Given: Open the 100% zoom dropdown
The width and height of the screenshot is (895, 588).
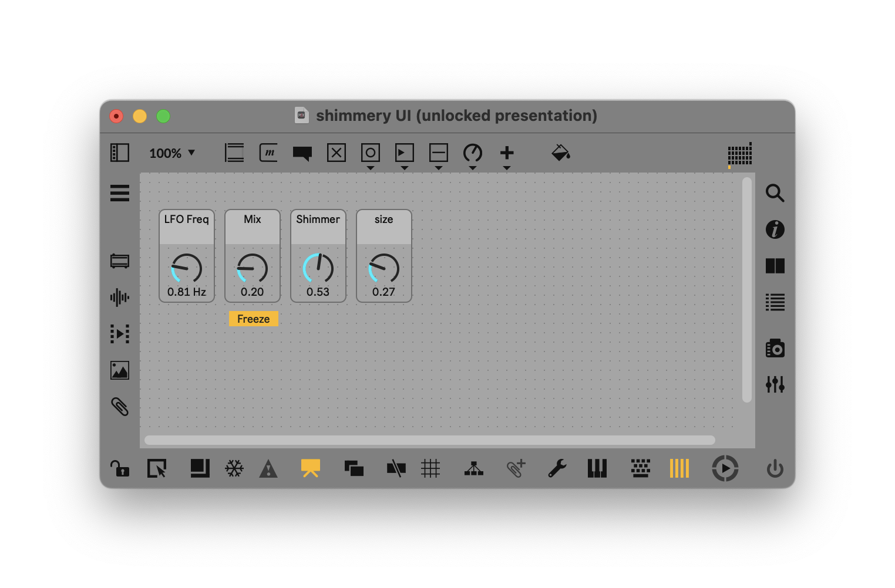Looking at the screenshot, I should point(172,153).
